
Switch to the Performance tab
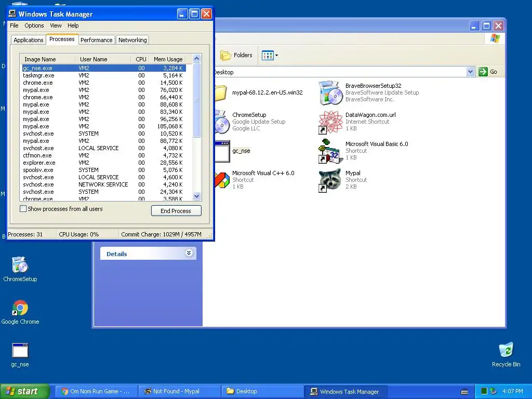click(96, 40)
